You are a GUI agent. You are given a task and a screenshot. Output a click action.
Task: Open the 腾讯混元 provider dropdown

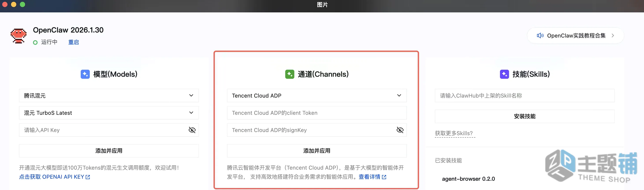(109, 95)
